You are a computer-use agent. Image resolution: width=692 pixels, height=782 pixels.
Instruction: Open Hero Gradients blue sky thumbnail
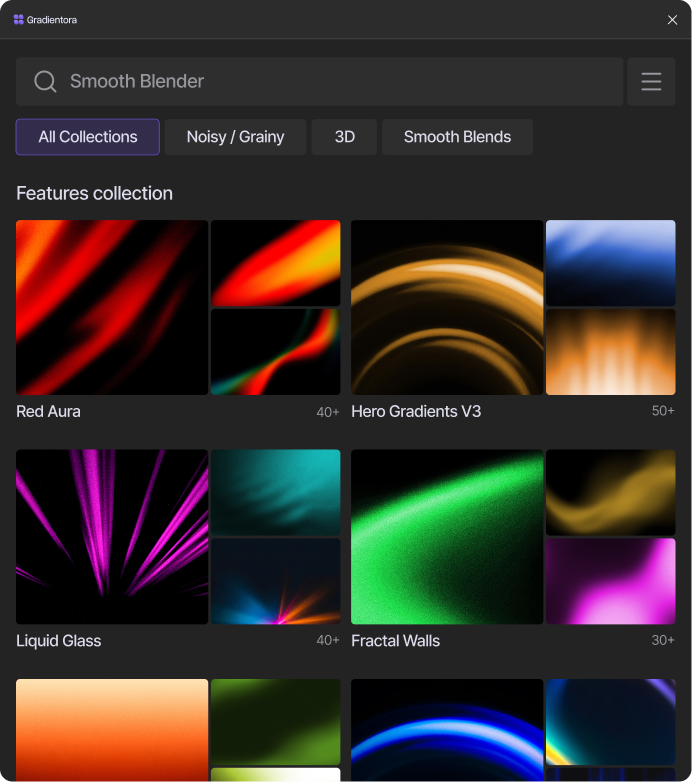tap(611, 263)
